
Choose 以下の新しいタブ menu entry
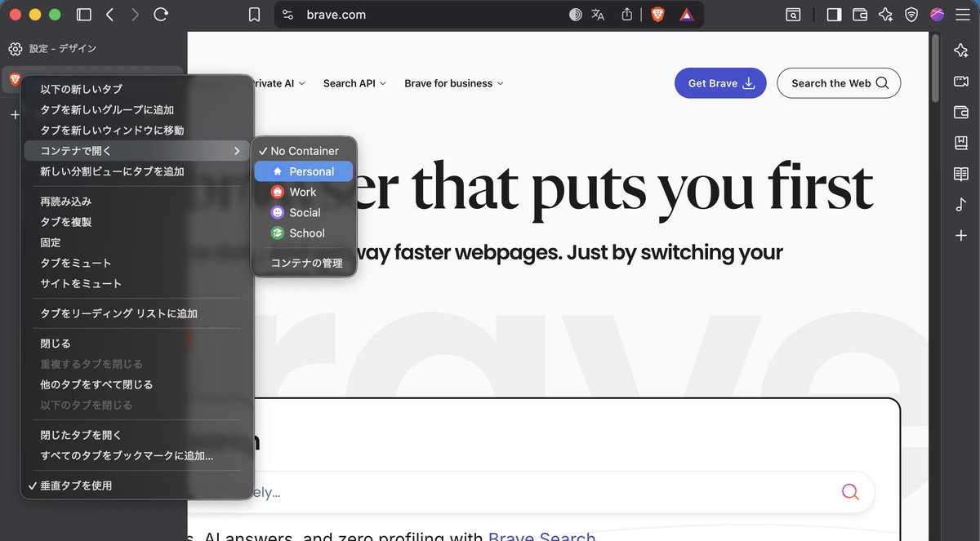coord(136,89)
